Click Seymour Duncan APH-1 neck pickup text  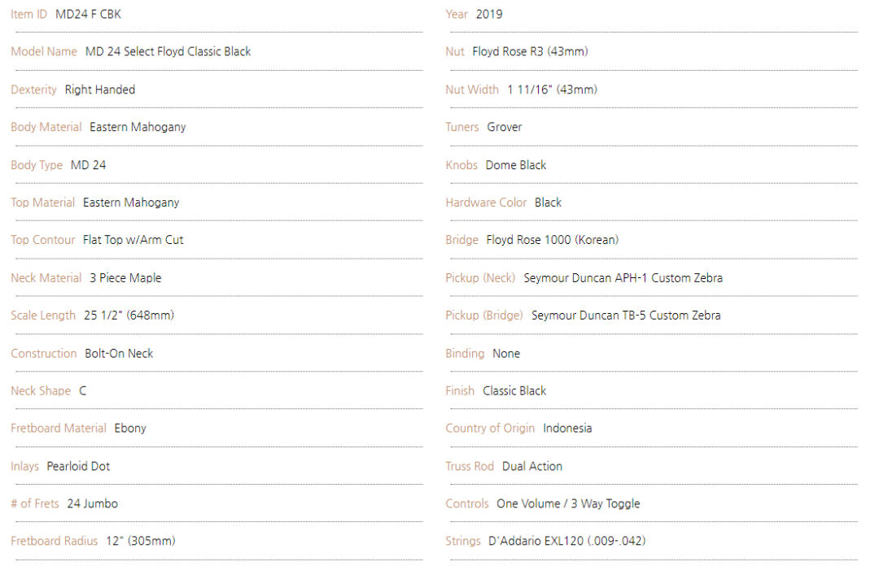point(623,278)
